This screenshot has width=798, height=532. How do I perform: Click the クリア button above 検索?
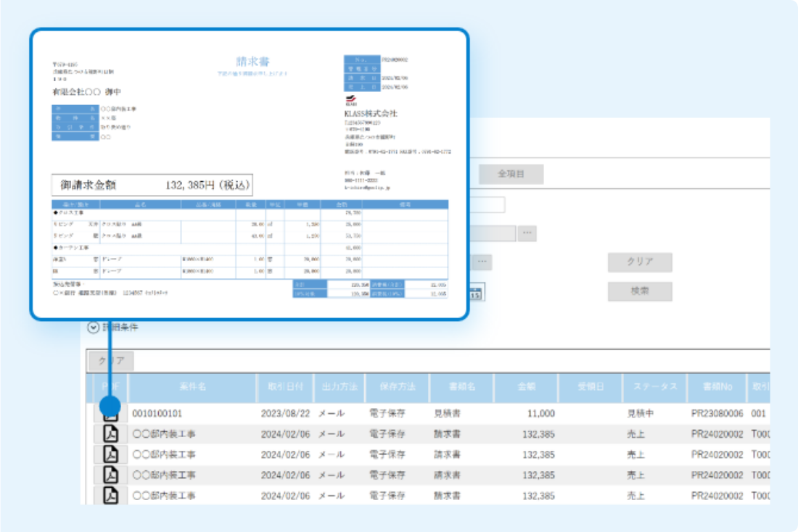coord(639,262)
